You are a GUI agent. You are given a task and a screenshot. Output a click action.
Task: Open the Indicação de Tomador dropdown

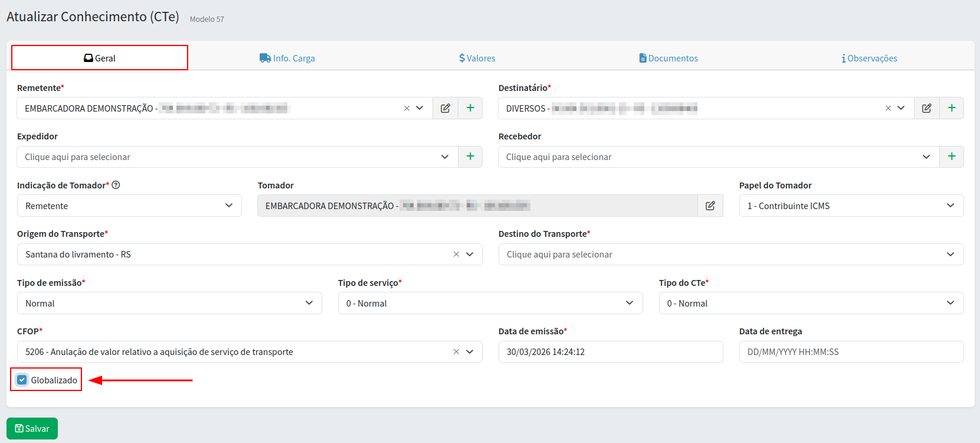click(129, 206)
